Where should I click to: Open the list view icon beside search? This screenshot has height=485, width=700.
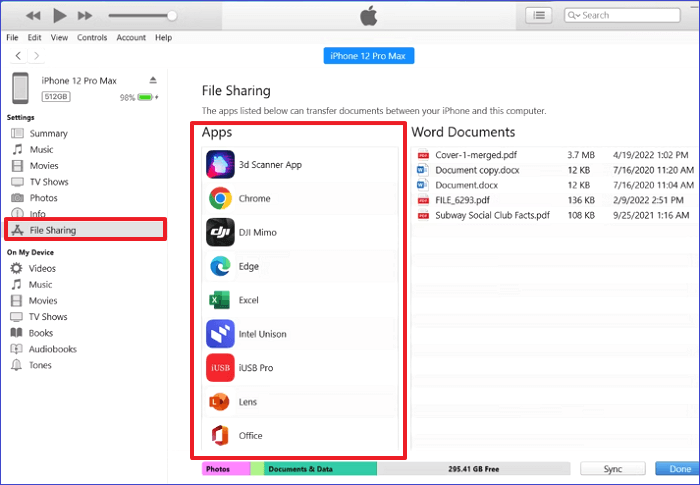(540, 15)
